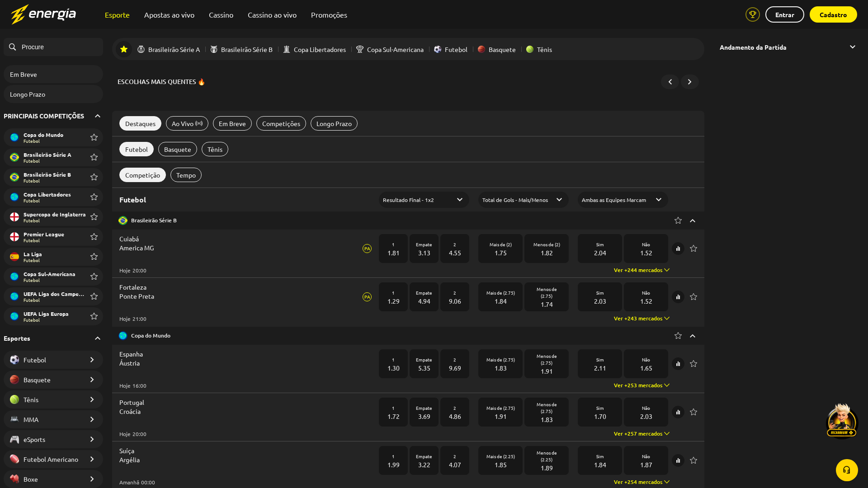Show stats for Fortaleza vs Ponte Preta
Viewport: 868px width, 488px height.
coord(678,297)
